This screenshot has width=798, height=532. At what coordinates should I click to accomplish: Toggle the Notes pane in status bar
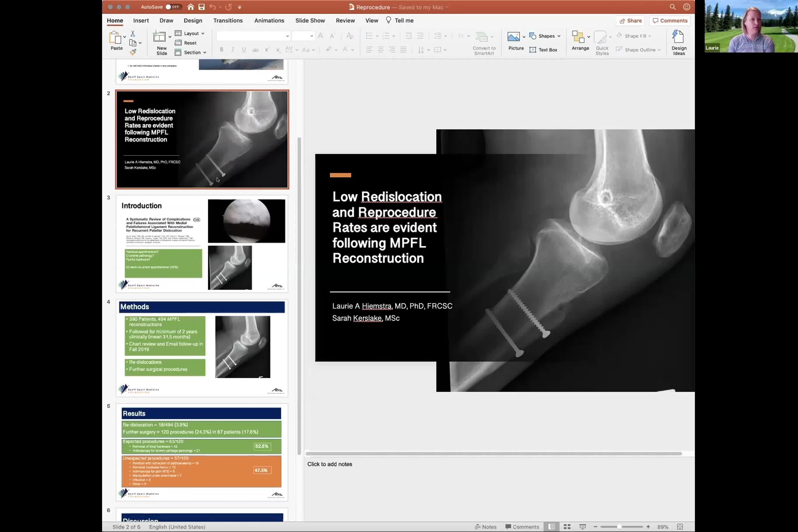pos(486,526)
